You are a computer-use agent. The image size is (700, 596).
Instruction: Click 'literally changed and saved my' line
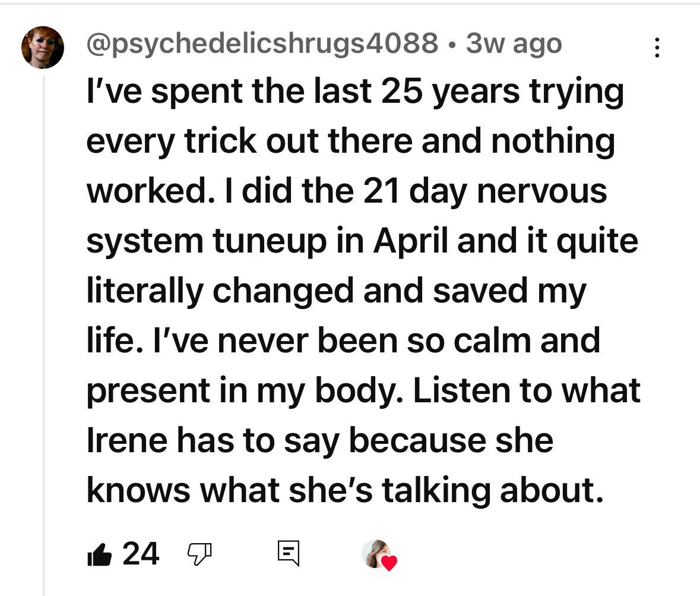click(x=336, y=291)
